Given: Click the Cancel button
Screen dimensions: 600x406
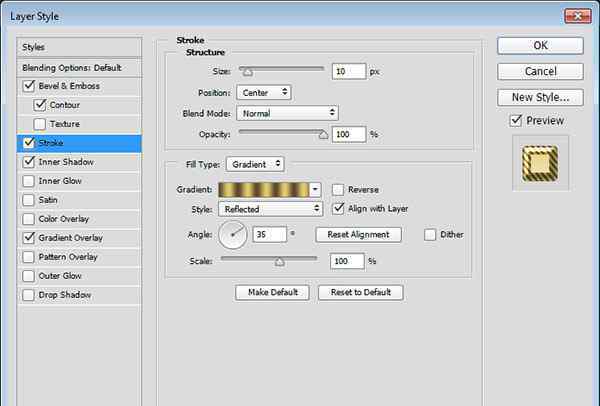Looking at the screenshot, I should tap(540, 72).
